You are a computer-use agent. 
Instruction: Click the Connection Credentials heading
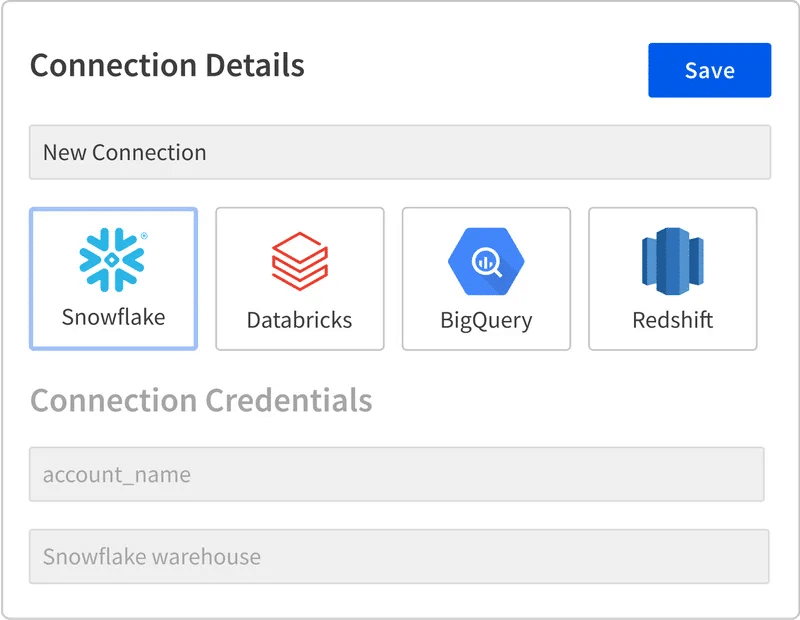pos(201,400)
